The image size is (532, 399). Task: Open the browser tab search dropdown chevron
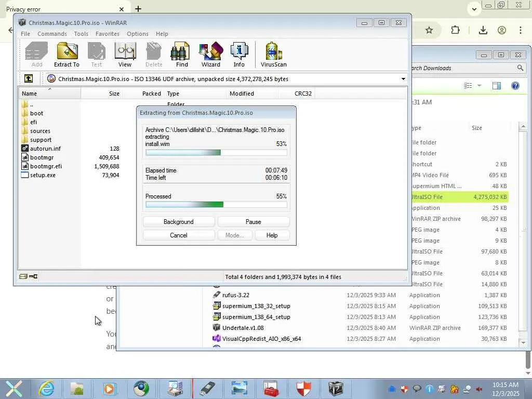474,9
